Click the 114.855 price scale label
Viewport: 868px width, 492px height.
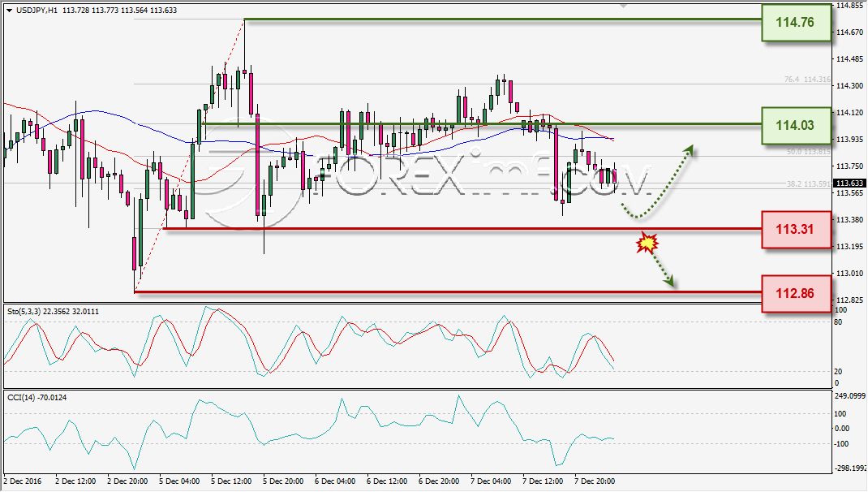(849, 6)
